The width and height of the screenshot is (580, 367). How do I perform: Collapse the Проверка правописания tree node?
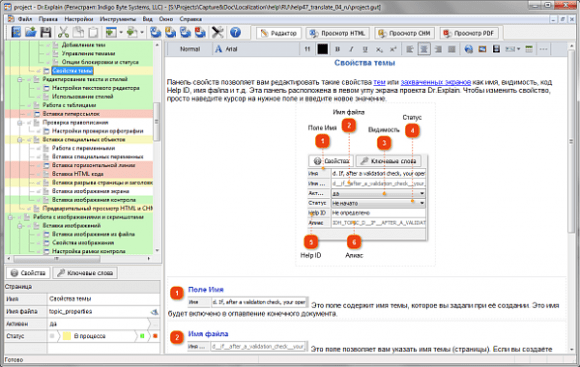(x=20, y=122)
